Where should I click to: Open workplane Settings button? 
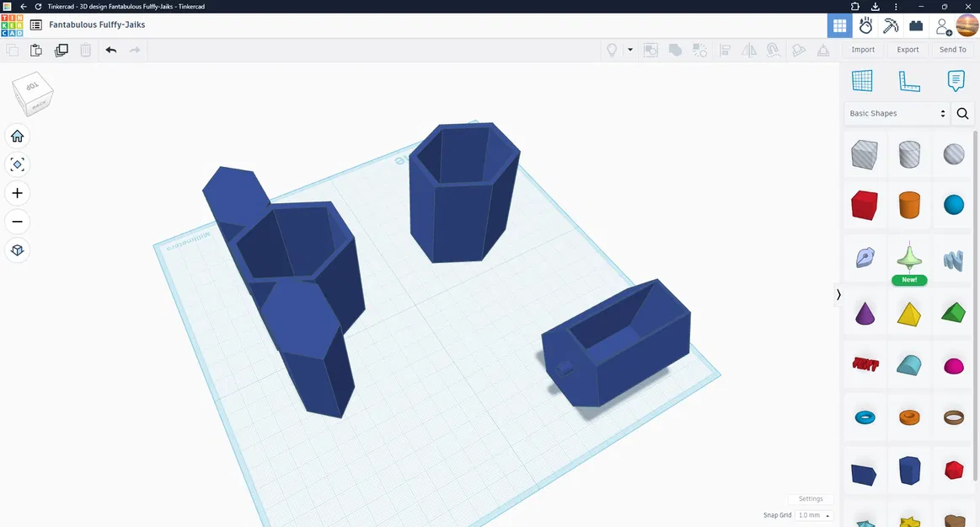[811, 499]
